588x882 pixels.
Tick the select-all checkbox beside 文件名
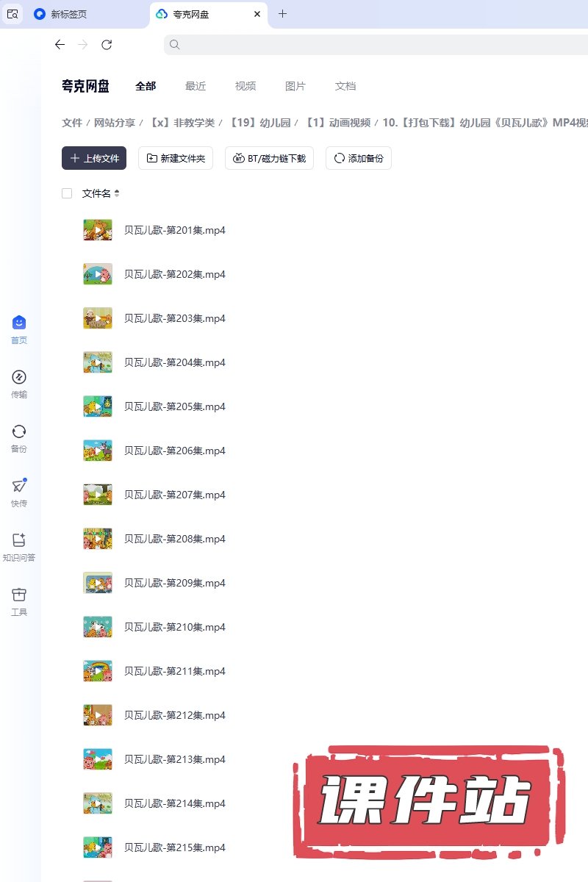click(67, 193)
